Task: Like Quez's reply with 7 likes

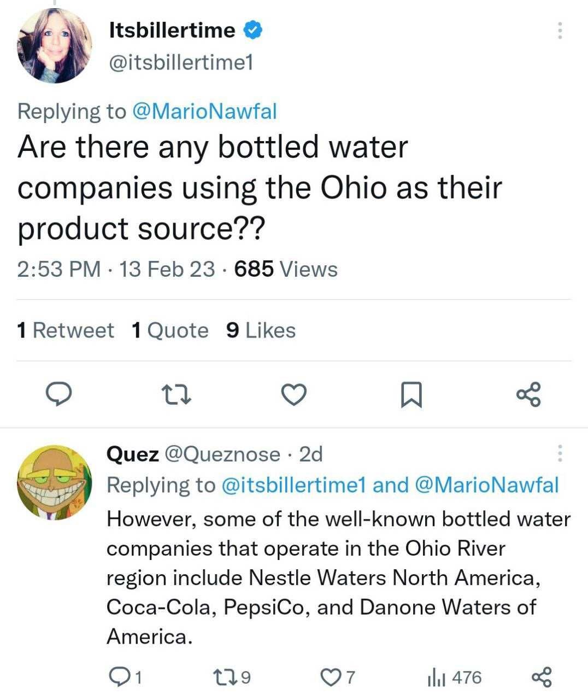Action: [338, 678]
